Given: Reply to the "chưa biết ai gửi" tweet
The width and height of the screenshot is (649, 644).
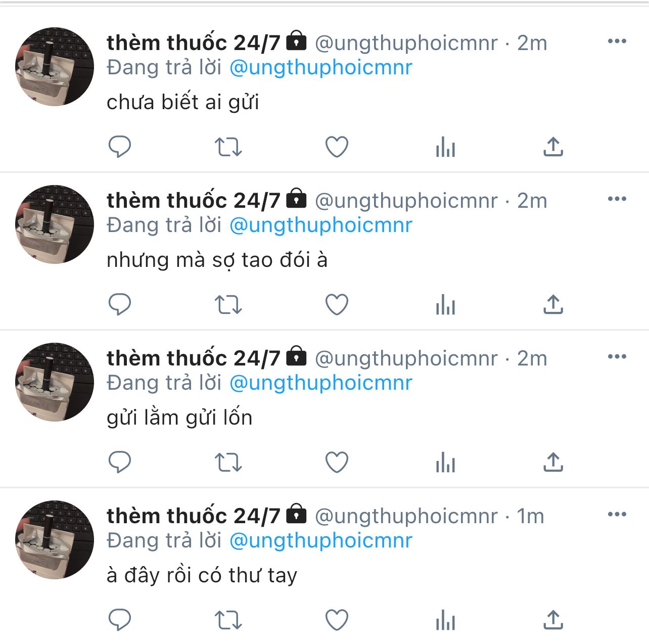Looking at the screenshot, I should pos(120,147).
